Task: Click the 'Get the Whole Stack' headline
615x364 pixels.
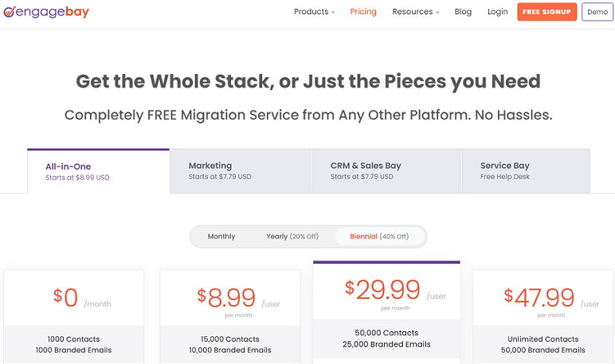Action: pyautogui.click(x=308, y=81)
